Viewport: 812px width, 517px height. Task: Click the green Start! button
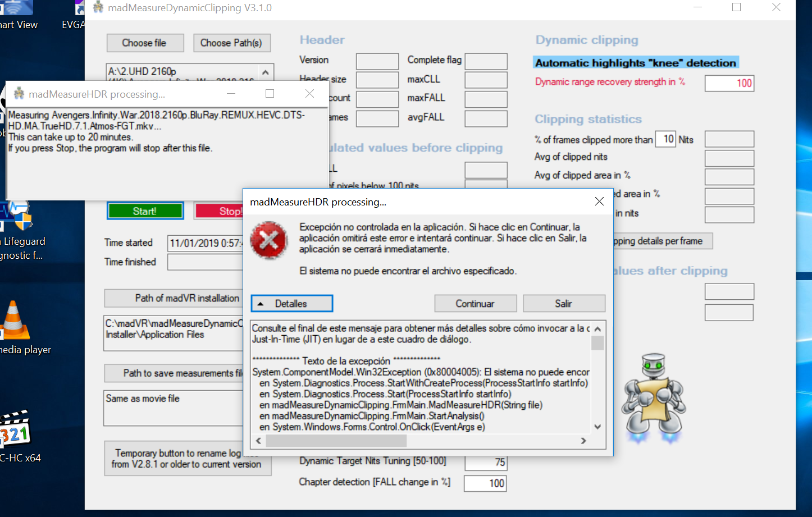[145, 211]
